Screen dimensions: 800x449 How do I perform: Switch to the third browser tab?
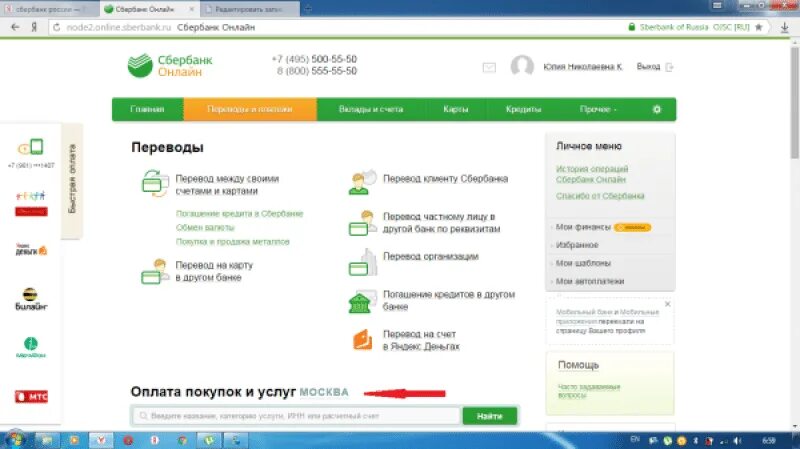pyautogui.click(x=249, y=9)
